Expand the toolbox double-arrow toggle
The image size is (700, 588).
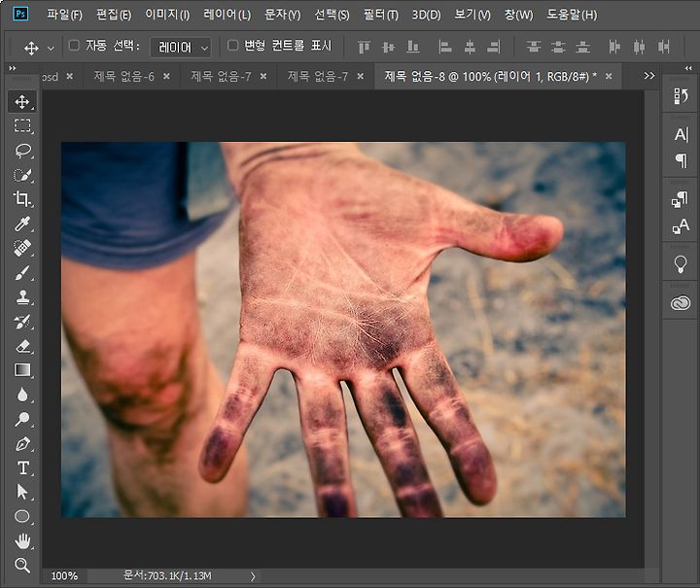pyautogui.click(x=13, y=68)
